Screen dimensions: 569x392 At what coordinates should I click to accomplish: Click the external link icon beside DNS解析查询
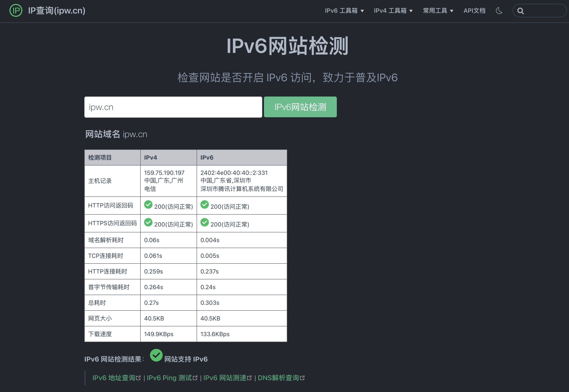pyautogui.click(x=303, y=378)
